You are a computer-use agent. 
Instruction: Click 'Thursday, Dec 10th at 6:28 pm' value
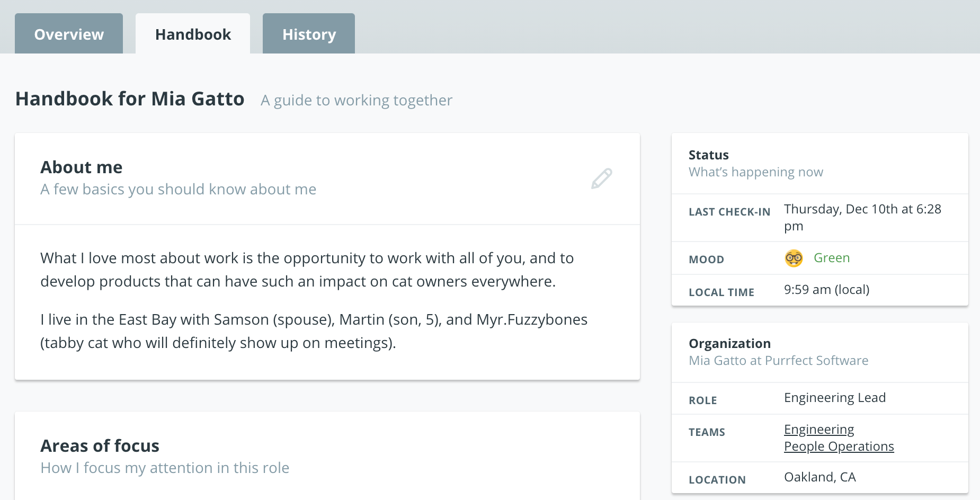coord(863,218)
